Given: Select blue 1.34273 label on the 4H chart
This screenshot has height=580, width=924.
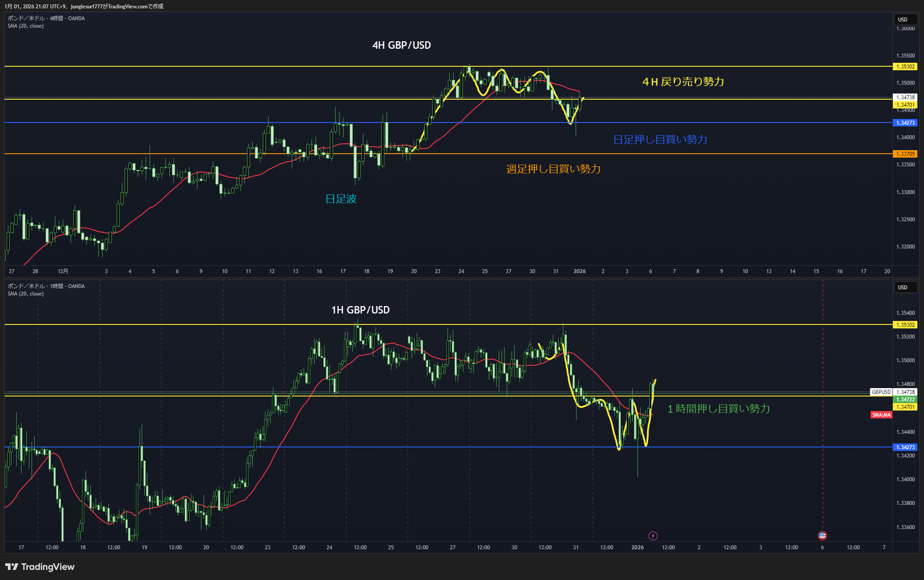Looking at the screenshot, I should click(x=905, y=123).
